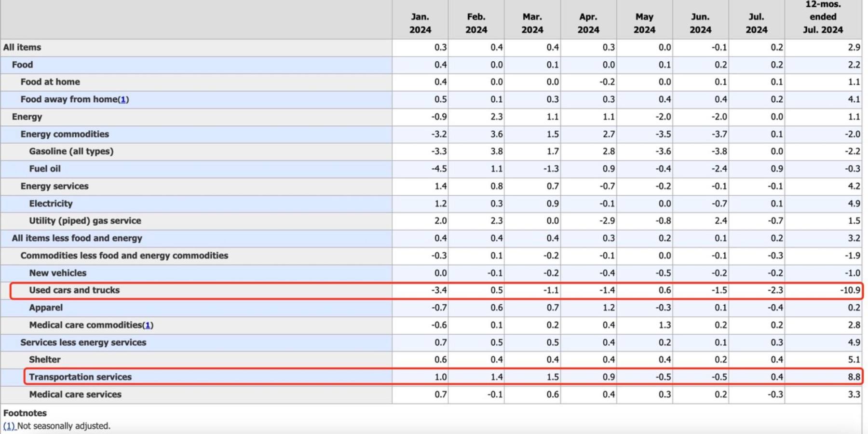Select the Shelter row label
Image resolution: width=868 pixels, height=434 pixels.
[x=45, y=360]
